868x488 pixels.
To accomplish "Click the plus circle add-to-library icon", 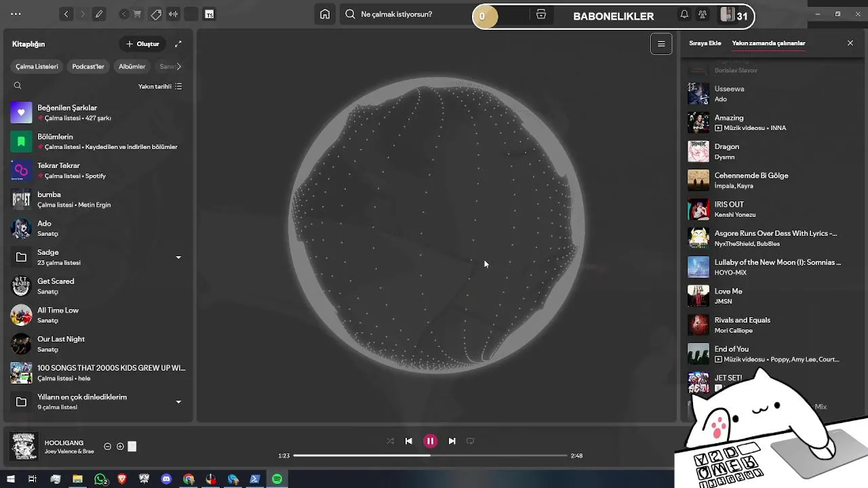I will pyautogui.click(x=120, y=447).
